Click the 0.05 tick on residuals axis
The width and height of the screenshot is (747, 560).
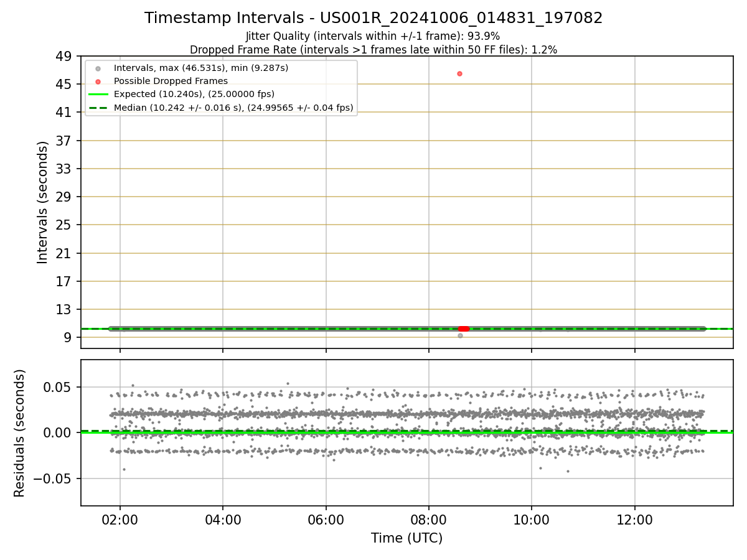click(x=60, y=387)
